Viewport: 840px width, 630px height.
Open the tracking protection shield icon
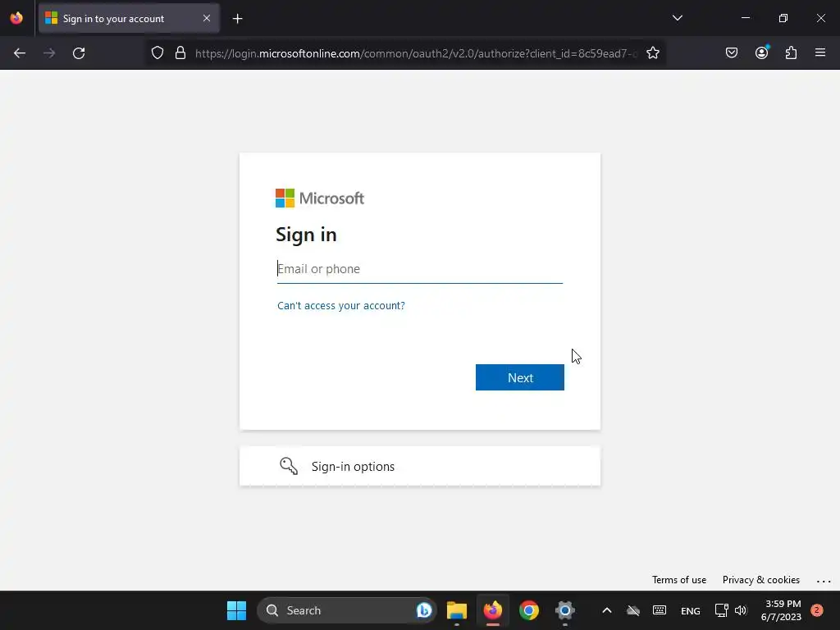pos(157,53)
